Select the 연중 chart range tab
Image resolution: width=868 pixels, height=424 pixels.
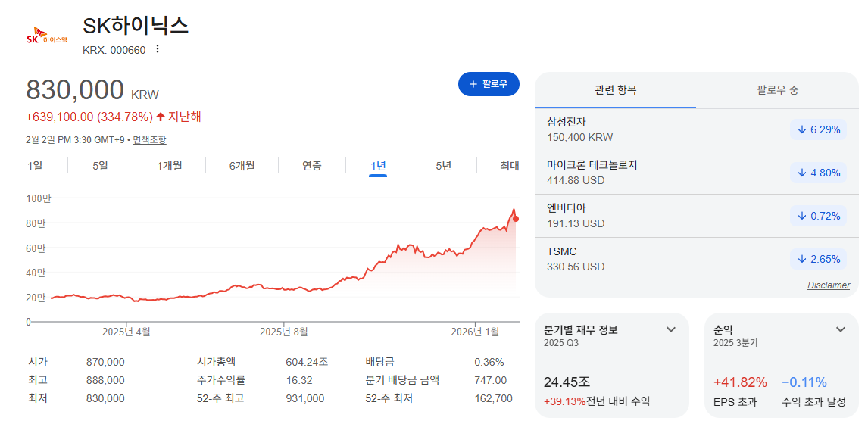311,165
